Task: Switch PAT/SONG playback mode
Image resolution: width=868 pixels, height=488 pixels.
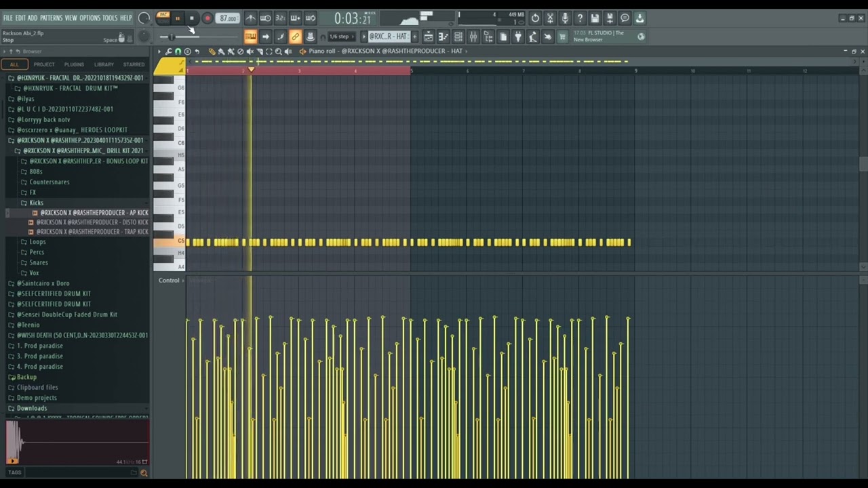Action: pos(163,18)
